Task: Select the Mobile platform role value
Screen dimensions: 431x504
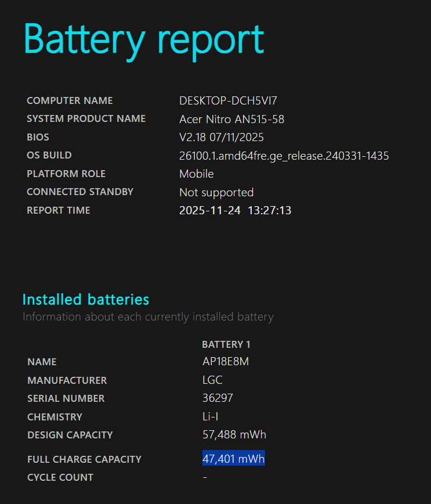Action: pos(196,174)
